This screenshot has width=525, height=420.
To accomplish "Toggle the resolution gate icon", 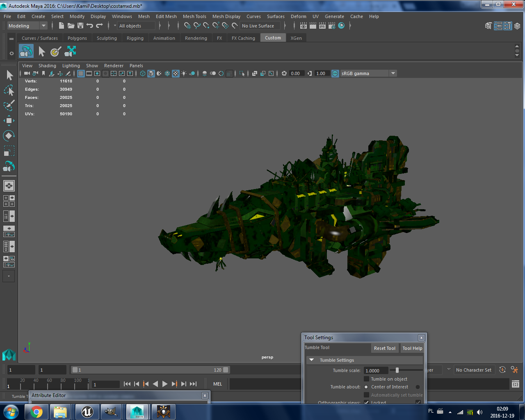I will tap(98, 73).
